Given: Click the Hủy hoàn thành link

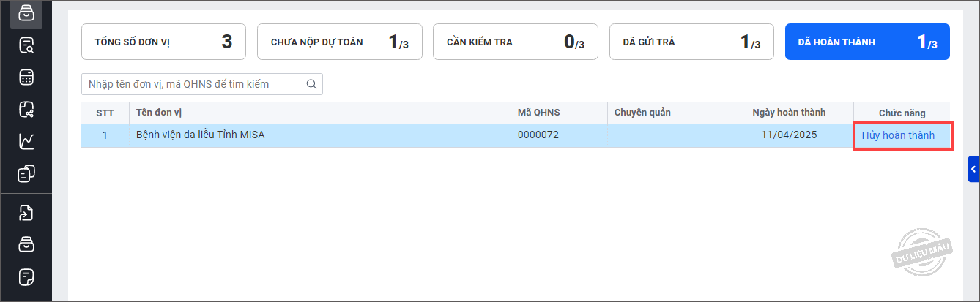Looking at the screenshot, I should 898,135.
